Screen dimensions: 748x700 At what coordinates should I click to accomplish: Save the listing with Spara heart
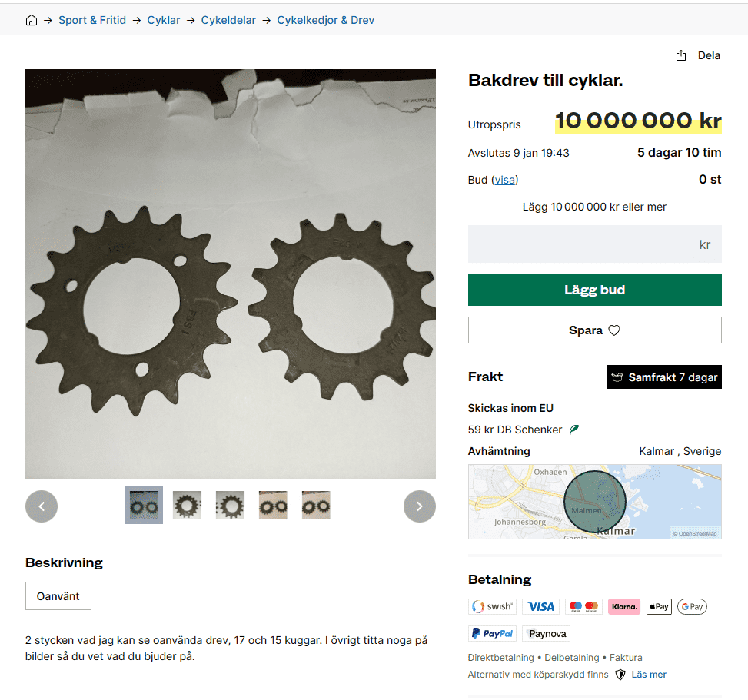click(594, 330)
